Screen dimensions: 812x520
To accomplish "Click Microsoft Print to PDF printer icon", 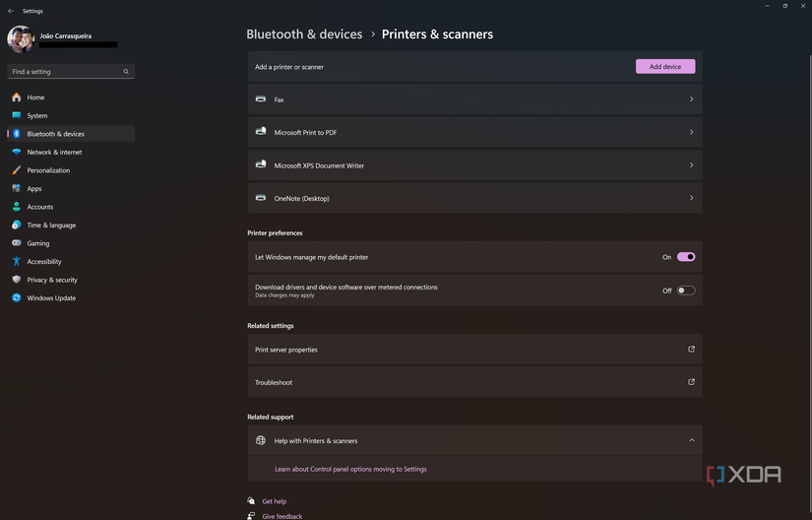I will coord(261,132).
